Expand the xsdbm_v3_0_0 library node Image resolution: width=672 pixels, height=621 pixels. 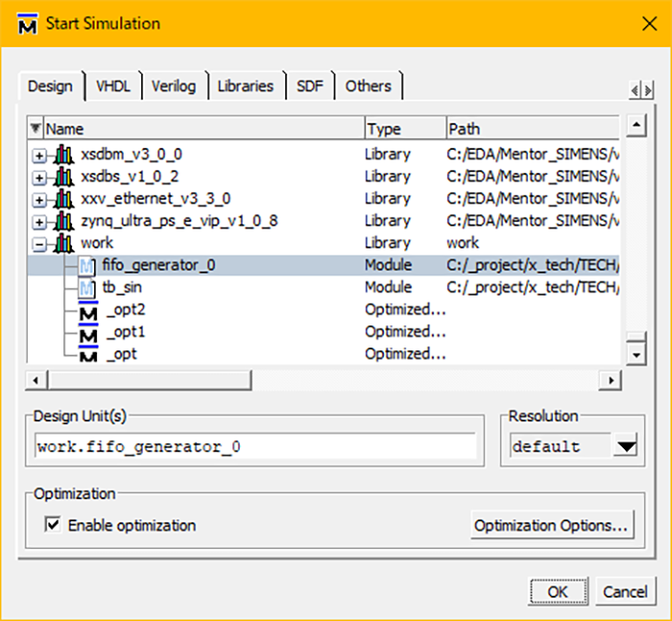(x=39, y=155)
